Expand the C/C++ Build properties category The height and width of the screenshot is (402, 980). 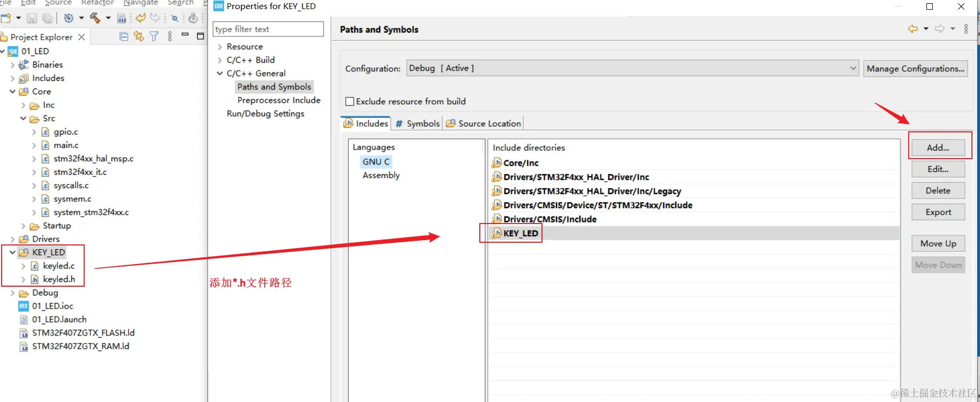[x=220, y=60]
